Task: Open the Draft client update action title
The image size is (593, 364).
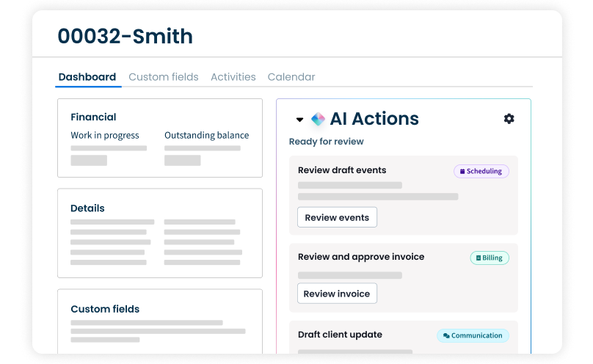Action: [x=340, y=335]
